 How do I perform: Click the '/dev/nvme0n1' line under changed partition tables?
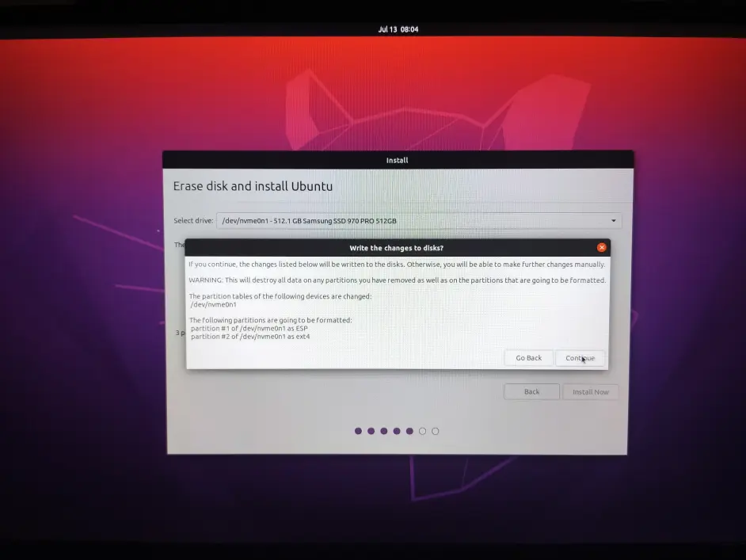pyautogui.click(x=214, y=304)
